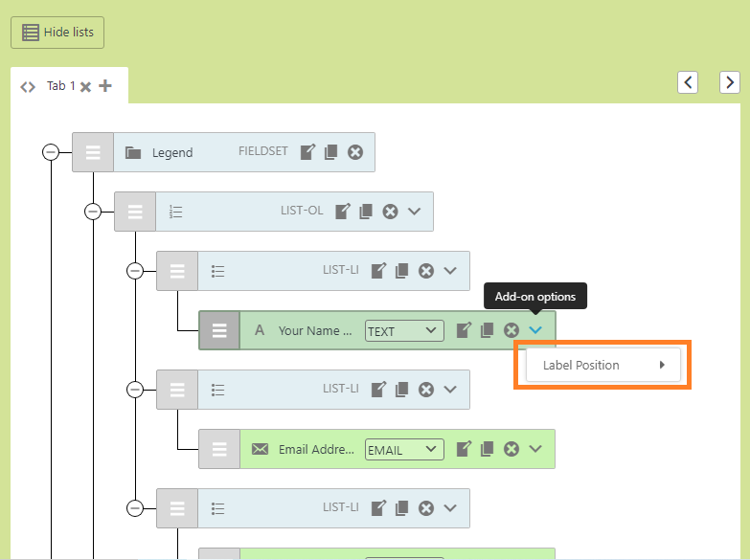Close Tab 1 with the x icon
750x560 pixels.
click(85, 87)
